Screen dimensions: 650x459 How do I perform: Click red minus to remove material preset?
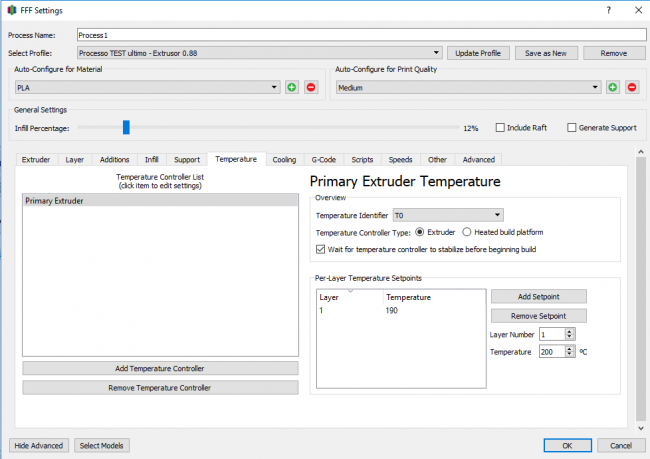(x=311, y=88)
